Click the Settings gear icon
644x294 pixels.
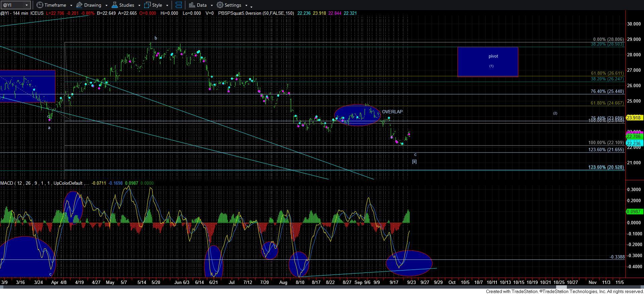220,5
